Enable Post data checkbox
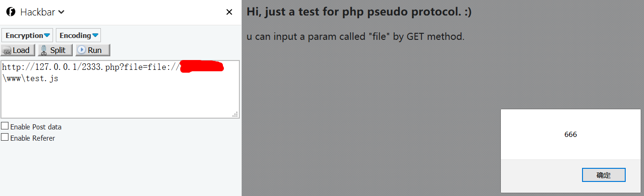644x196 pixels. [x=5, y=126]
